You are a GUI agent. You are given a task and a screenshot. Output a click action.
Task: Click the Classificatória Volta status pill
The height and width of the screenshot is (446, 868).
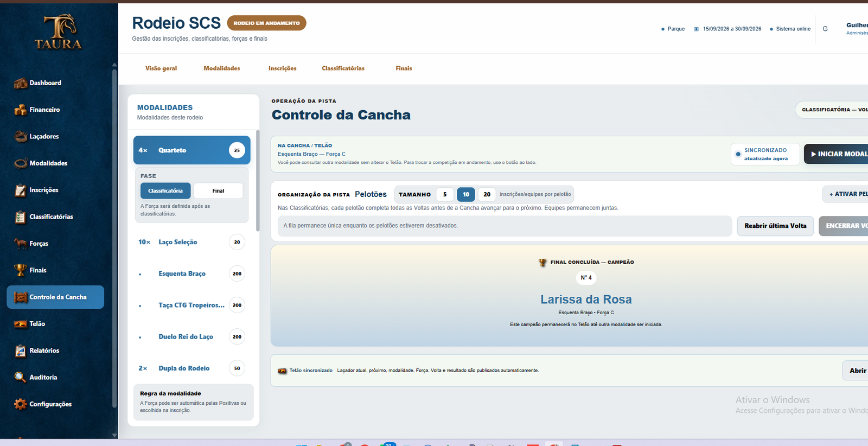coord(832,110)
